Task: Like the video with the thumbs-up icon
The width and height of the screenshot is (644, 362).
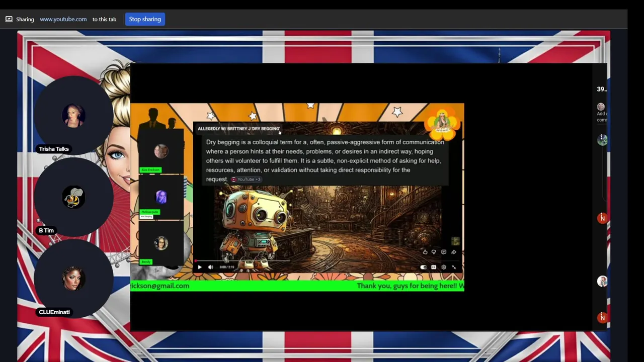Action: 425,252
